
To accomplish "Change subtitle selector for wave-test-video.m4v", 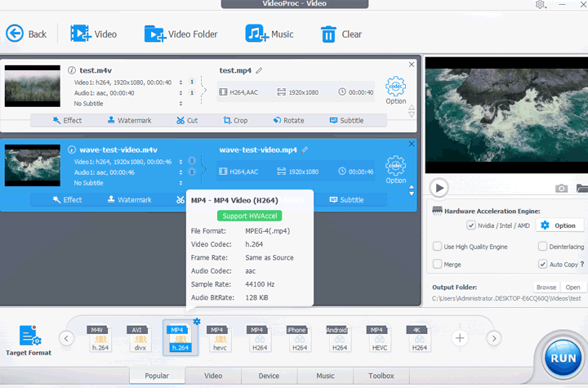I will point(180,183).
